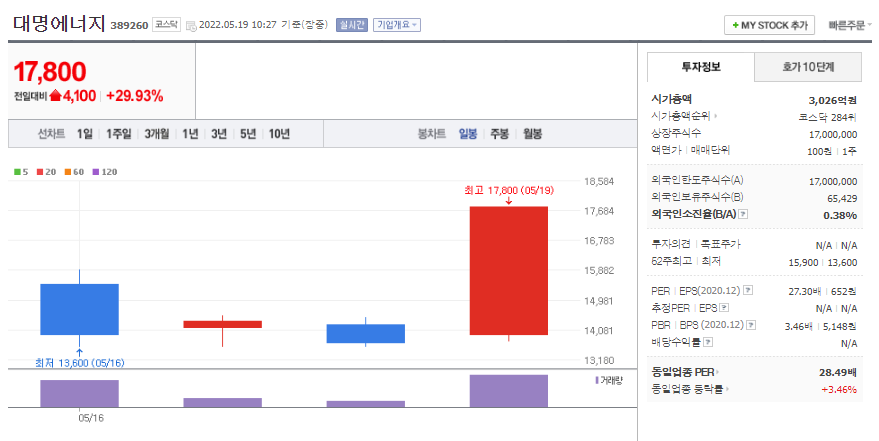The width and height of the screenshot is (879, 441).
Task: Select the 월봉 monthly candle chart
Action: pyautogui.click(x=532, y=134)
